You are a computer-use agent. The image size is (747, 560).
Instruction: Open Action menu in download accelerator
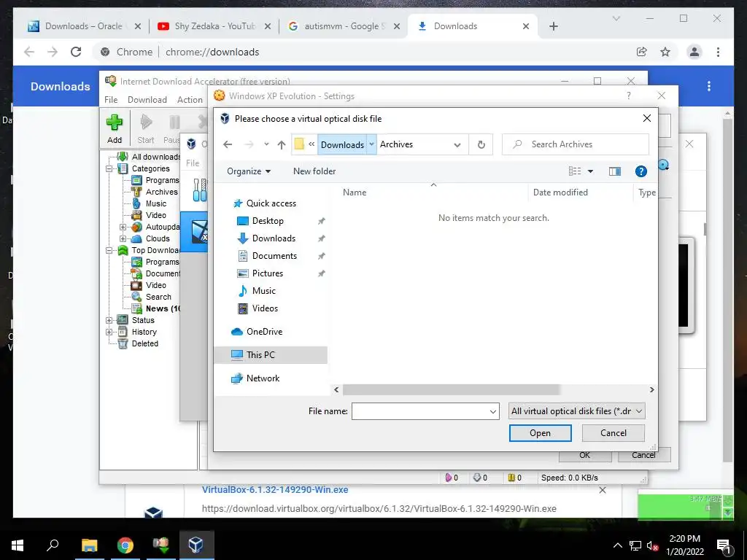(190, 99)
